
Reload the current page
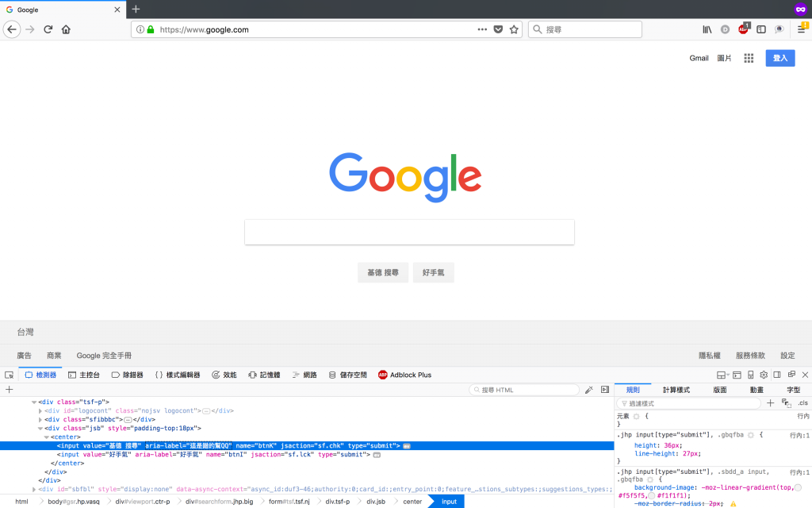click(48, 29)
